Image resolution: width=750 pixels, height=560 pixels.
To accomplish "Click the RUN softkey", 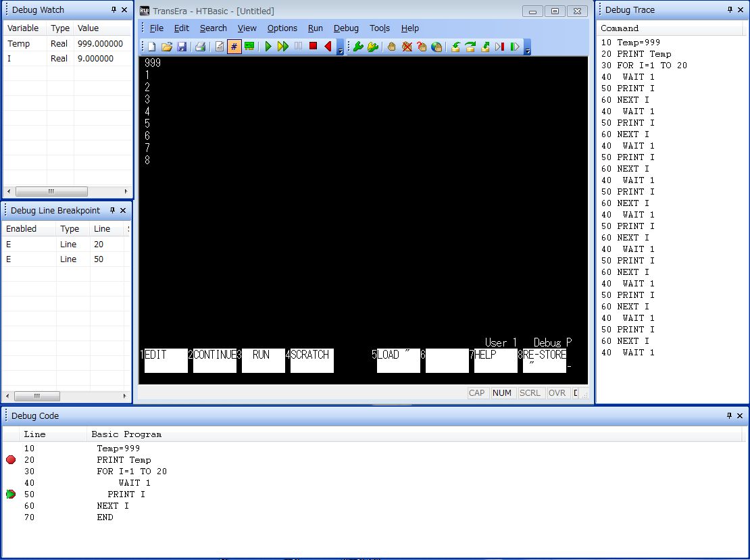I will 263,361.
